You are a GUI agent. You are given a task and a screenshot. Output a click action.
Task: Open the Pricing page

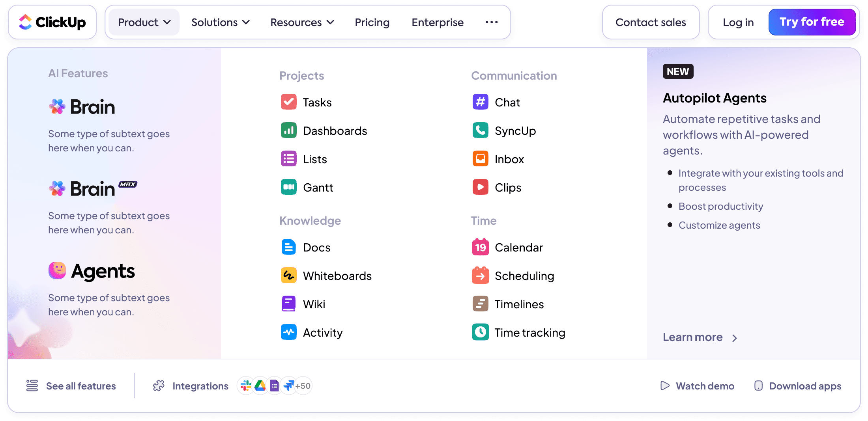point(372,22)
